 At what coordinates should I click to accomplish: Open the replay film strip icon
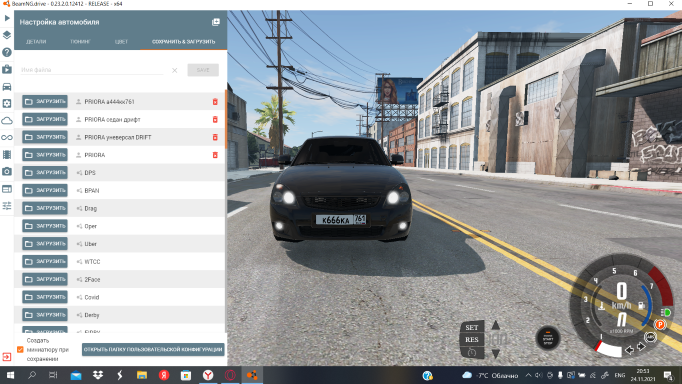[7, 154]
